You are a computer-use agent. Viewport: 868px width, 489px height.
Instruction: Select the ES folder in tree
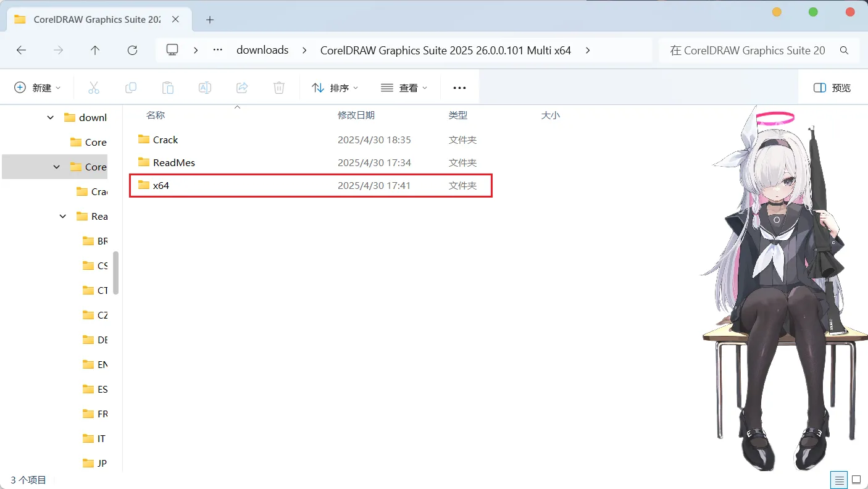[94, 389]
